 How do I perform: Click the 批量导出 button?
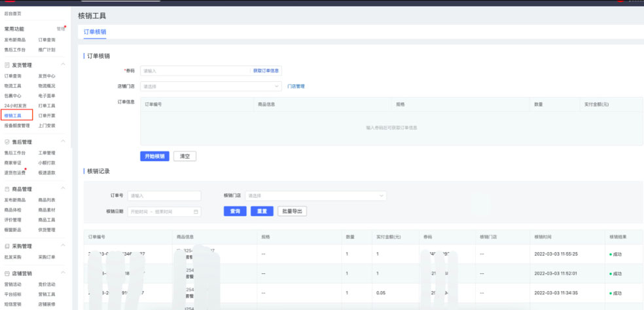[292, 211]
